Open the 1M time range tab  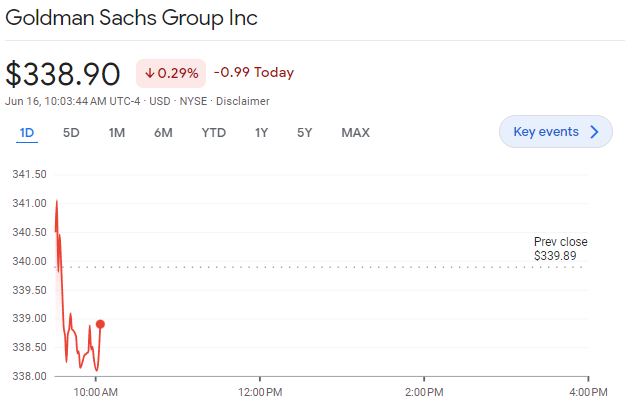click(117, 133)
